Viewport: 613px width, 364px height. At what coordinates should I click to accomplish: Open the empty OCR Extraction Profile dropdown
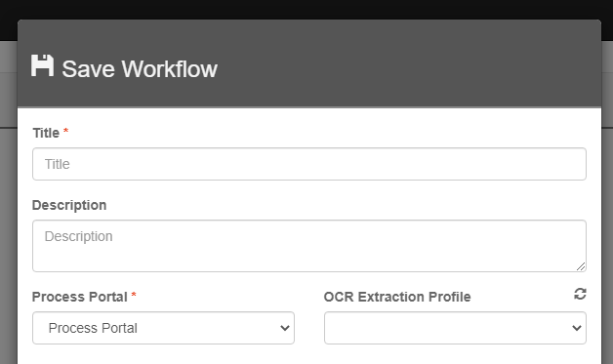pos(455,328)
